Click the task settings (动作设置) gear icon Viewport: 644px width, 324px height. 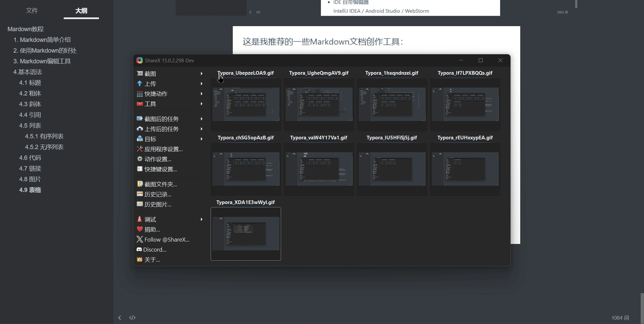click(140, 159)
